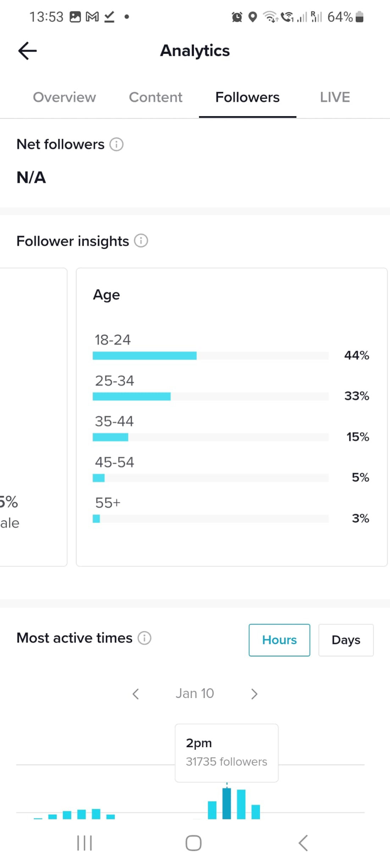Screen dimensions: 390x868
Task: Open the alarm icon in the status bar
Action: point(237,17)
